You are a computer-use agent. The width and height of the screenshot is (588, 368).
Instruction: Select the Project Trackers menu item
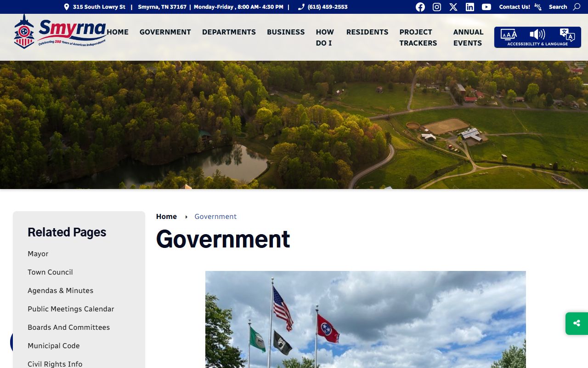pos(418,37)
